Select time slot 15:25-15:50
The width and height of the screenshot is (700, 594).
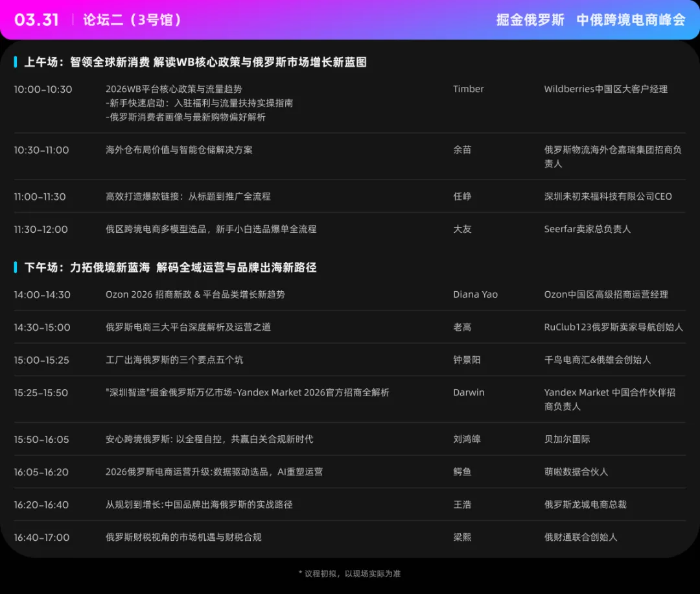41,393
